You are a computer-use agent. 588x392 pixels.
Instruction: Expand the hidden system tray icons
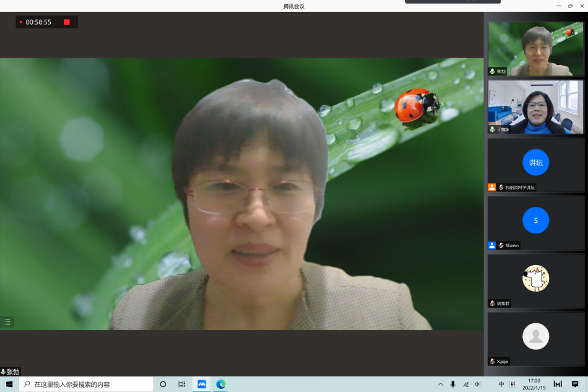(x=441, y=384)
